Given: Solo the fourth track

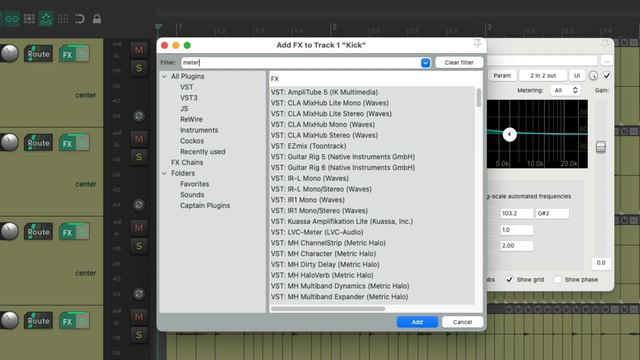Looking at the screenshot, I should click(x=139, y=335).
